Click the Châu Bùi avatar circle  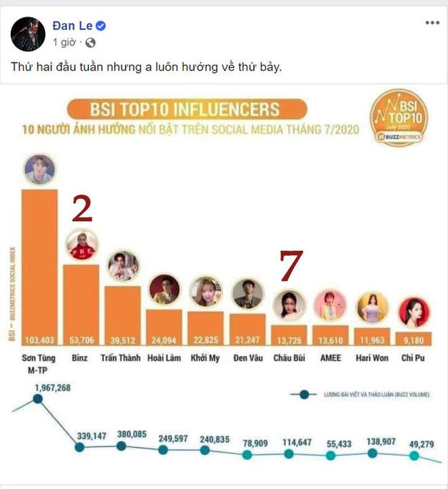coord(289,305)
